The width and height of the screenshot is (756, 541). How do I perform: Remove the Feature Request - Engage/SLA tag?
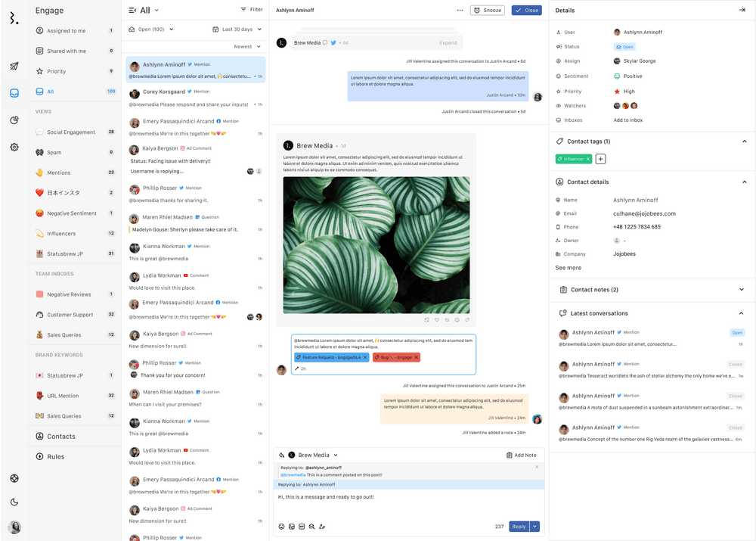point(365,357)
